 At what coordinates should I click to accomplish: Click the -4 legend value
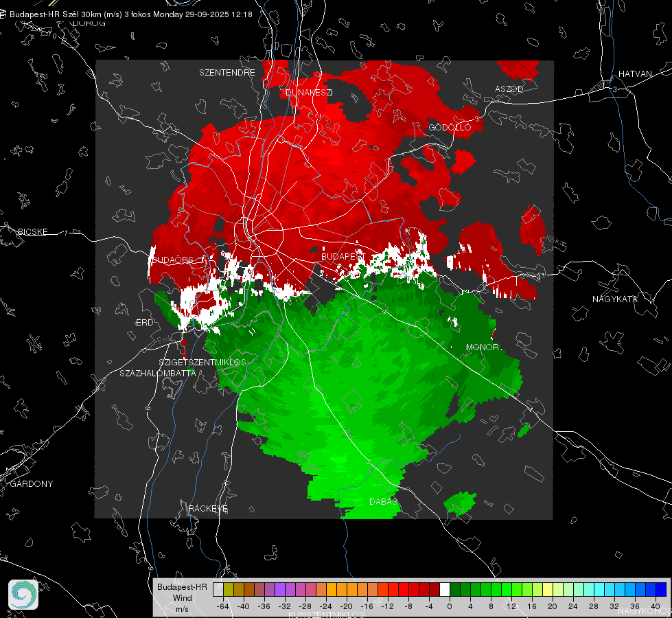pos(428,606)
